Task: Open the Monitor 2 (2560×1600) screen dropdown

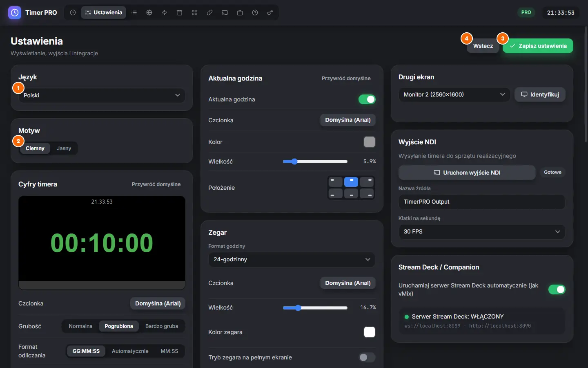Action: pyautogui.click(x=454, y=94)
